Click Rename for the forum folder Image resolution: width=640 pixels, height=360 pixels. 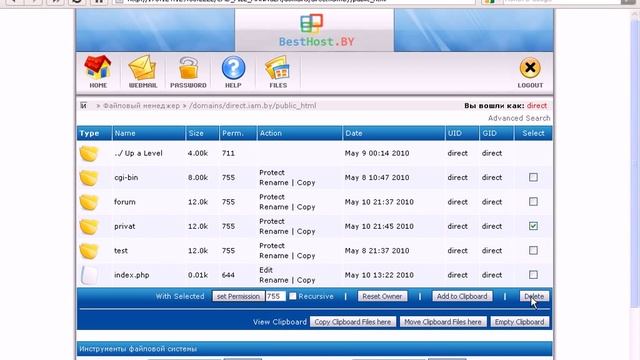coord(274,207)
